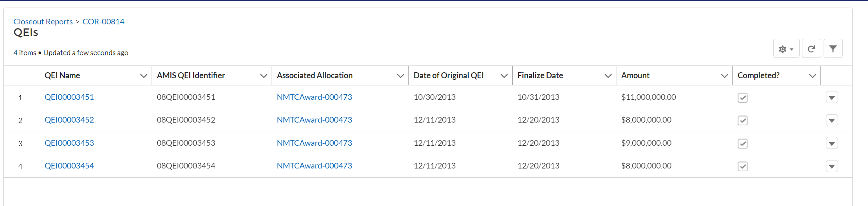Screen dimensions: 868x206
Task: Toggle Completed checkbox for QEI00003454
Action: [743, 166]
